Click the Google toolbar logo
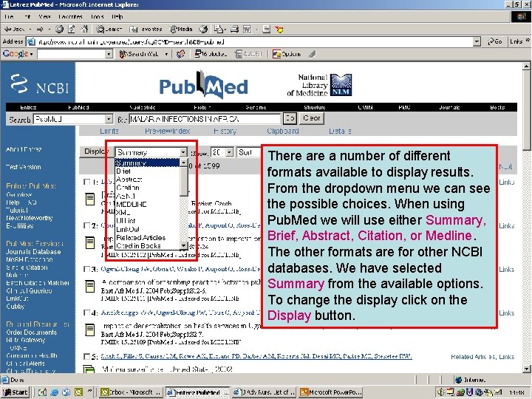Image resolution: width=532 pixels, height=399 pixels. coord(17,54)
